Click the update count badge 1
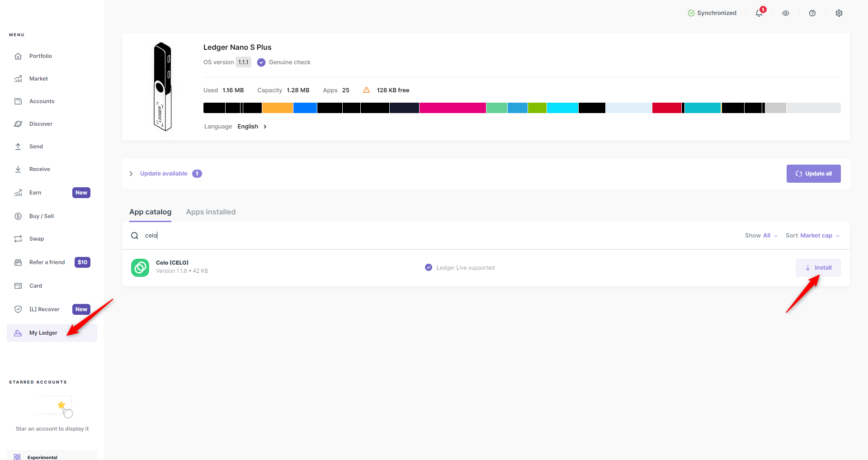868x460 pixels. click(x=197, y=174)
